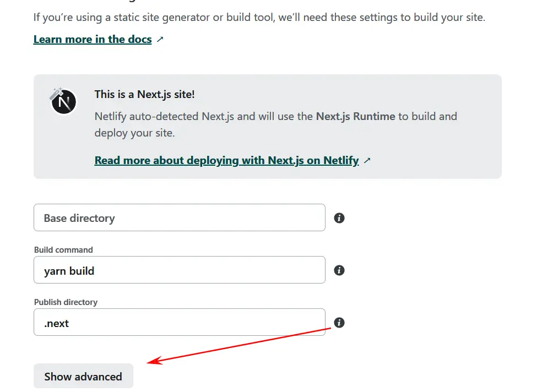Show info tooltip for Build command
Viewport: 553px width, 392px height.
pyautogui.click(x=339, y=270)
